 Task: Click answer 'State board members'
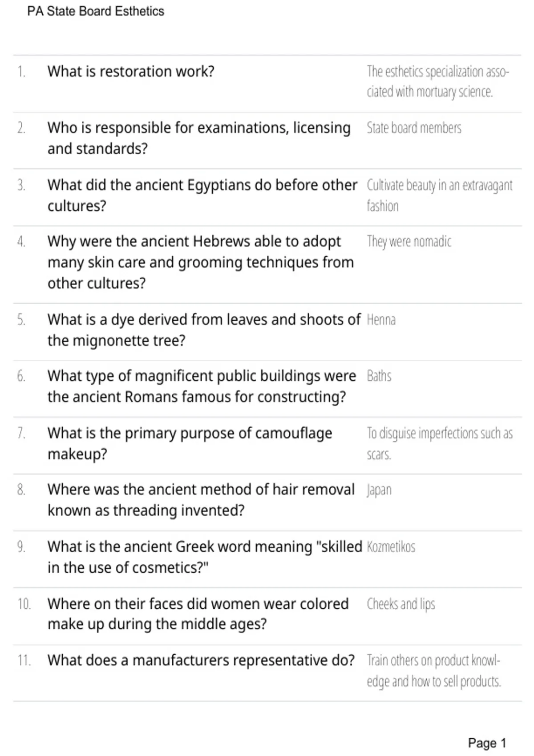tap(414, 128)
